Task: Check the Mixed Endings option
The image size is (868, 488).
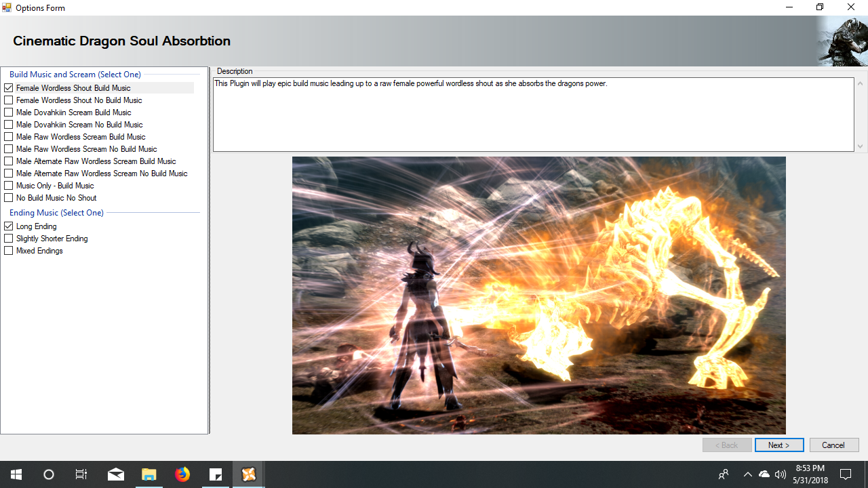Action: coord(9,251)
